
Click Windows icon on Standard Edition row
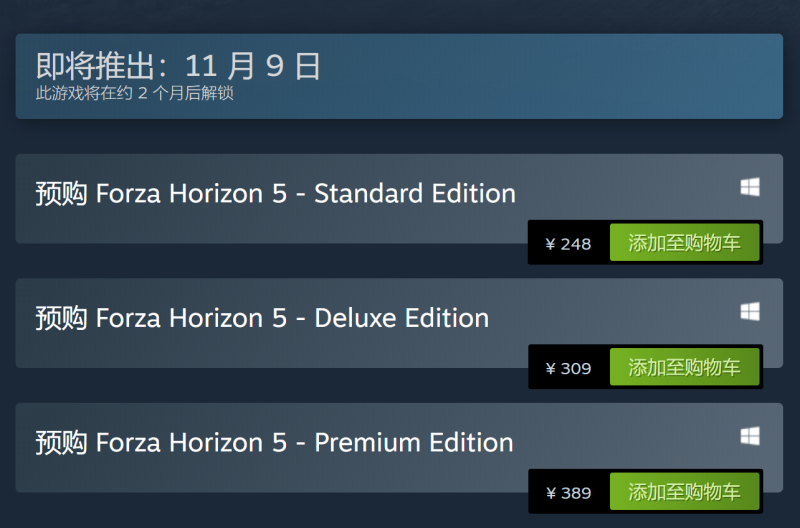pyautogui.click(x=750, y=187)
